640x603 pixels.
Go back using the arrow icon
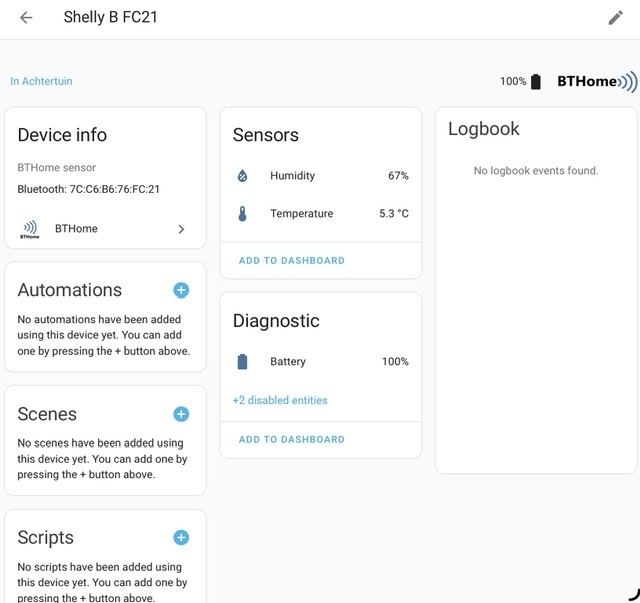point(26,18)
